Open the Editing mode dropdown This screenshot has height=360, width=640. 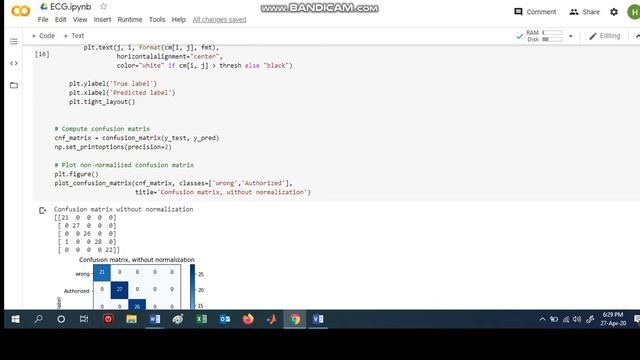coord(605,36)
